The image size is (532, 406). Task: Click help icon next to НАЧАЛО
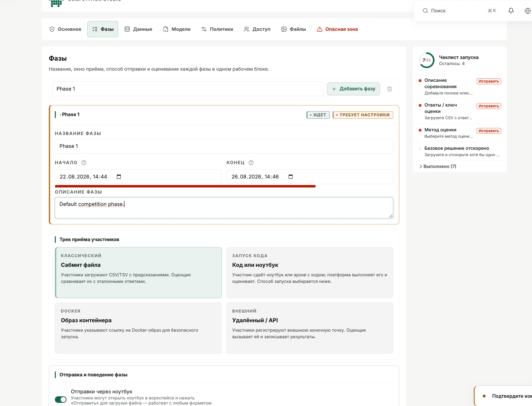84,163
